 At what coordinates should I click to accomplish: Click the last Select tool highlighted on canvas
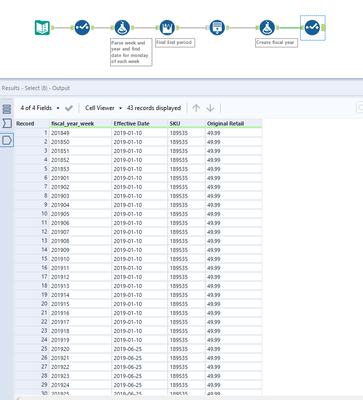point(312,28)
